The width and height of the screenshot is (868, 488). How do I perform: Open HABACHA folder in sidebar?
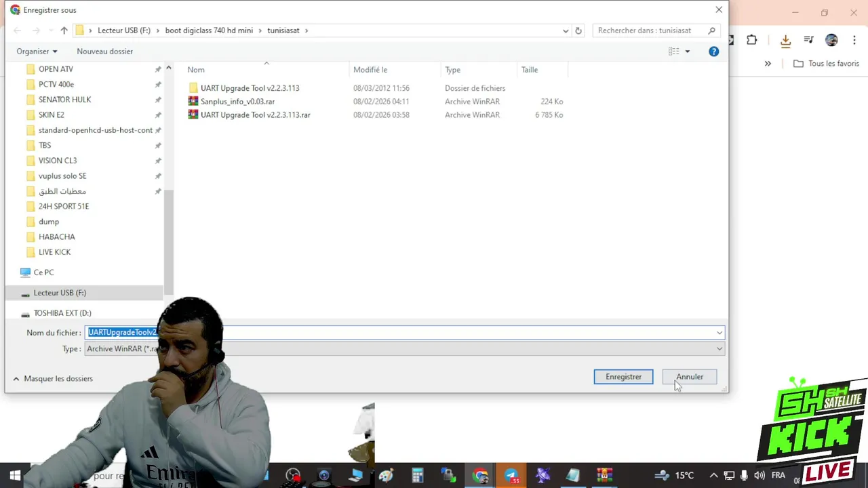click(57, 237)
